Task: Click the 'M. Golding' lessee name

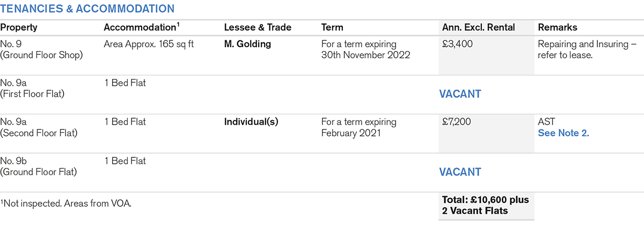Action: tap(247, 44)
